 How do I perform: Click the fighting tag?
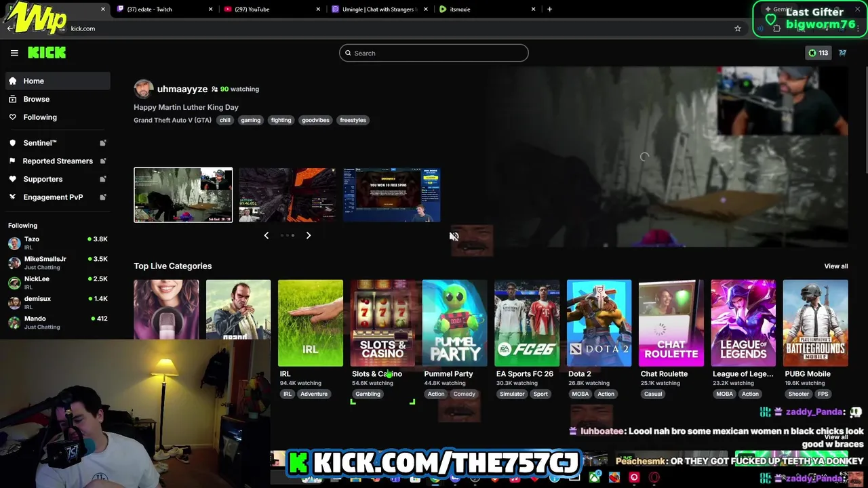coord(281,120)
